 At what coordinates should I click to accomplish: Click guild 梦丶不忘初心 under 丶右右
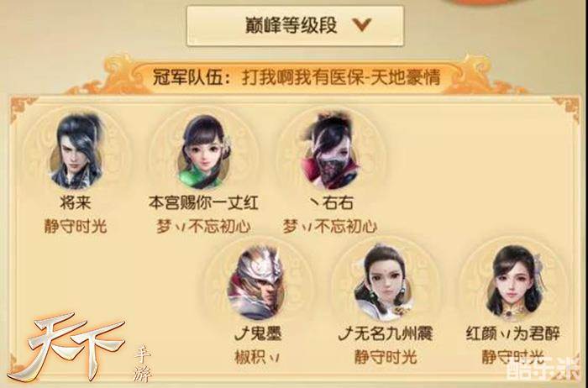[x=330, y=226]
